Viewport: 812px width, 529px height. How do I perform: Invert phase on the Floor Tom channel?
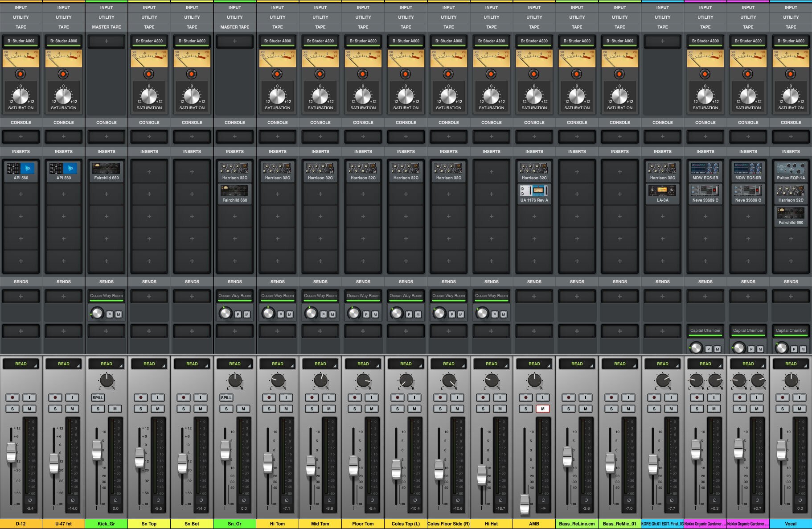(372, 500)
